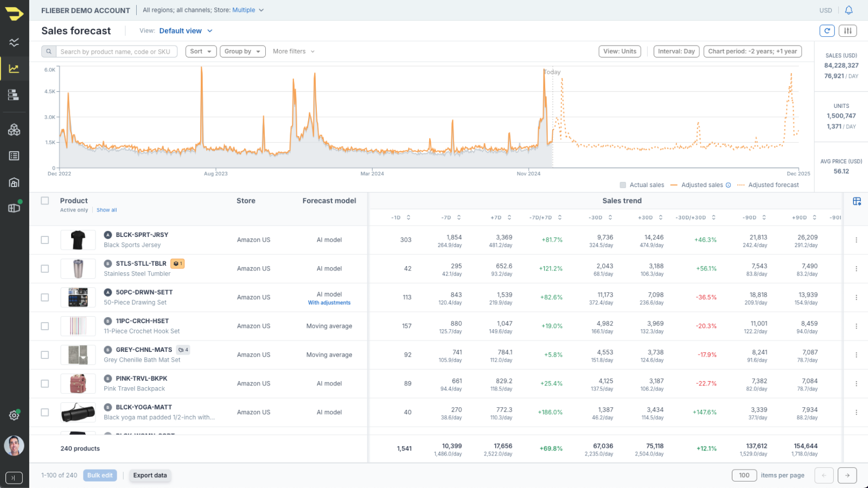The height and width of the screenshot is (488, 868).
Task: Change the Interval: Day setting
Action: [676, 52]
